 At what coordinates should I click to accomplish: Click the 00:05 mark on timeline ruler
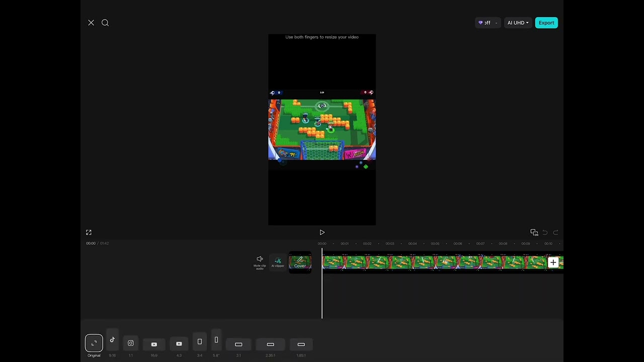[435, 243]
